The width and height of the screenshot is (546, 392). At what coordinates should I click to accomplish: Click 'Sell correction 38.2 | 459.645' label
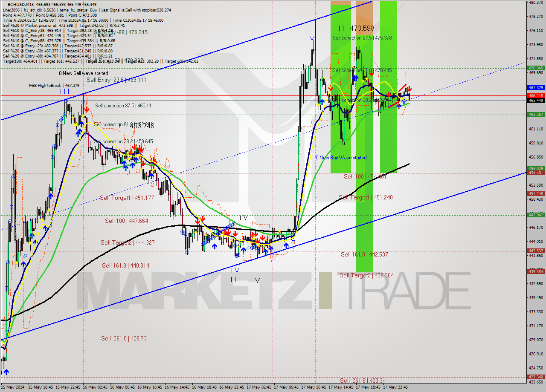point(123,141)
